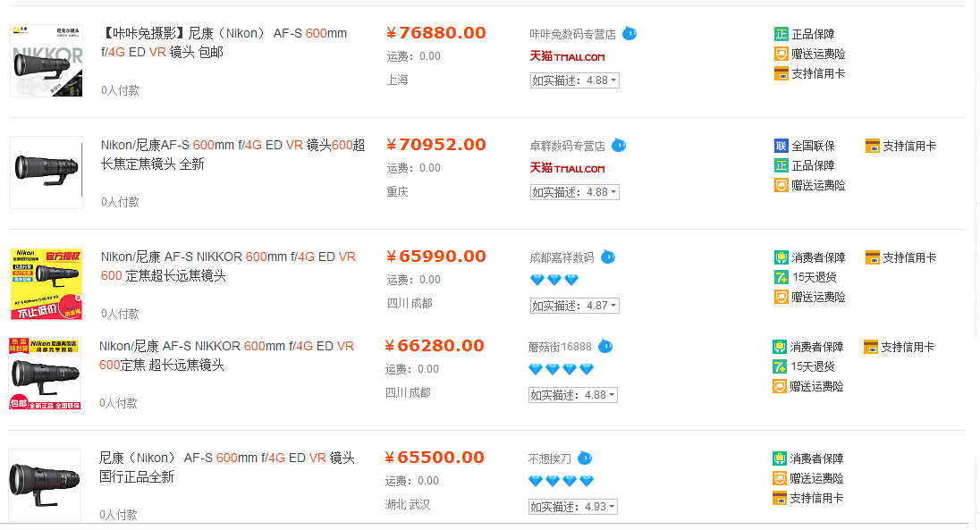Expand 如实描述 4.88 dropdown for 咔咔兔数码专营店
The height and width of the screenshot is (530, 980).
pyautogui.click(x=574, y=80)
